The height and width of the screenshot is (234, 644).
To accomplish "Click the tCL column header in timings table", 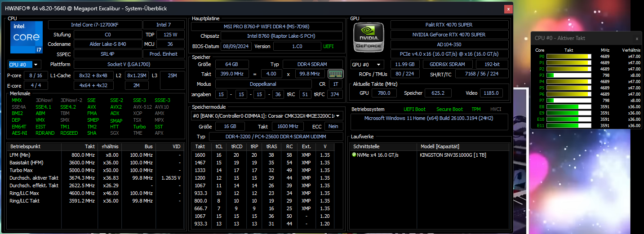I will pyautogui.click(x=219, y=146).
